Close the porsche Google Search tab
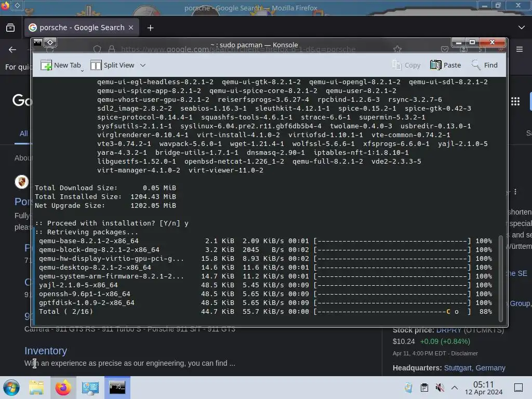Viewport: 532px width, 399px height. pos(131,28)
